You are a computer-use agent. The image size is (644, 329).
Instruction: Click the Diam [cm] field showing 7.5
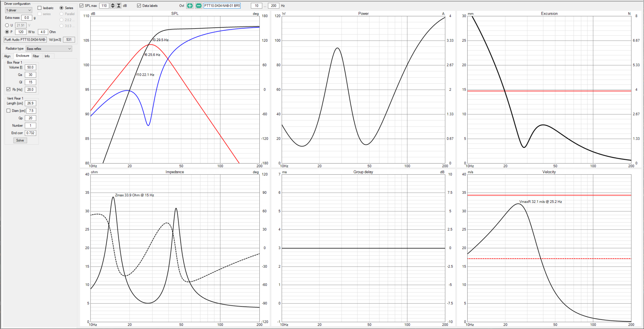click(x=31, y=111)
